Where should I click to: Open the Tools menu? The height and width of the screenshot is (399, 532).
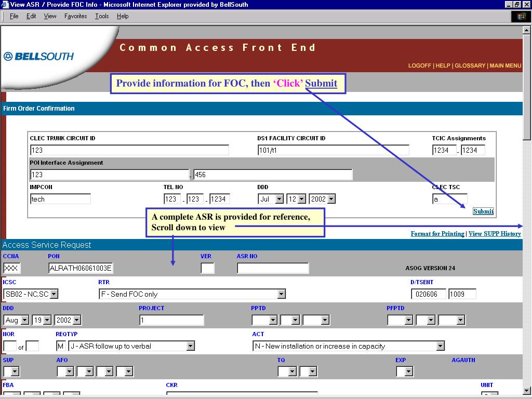(x=102, y=16)
